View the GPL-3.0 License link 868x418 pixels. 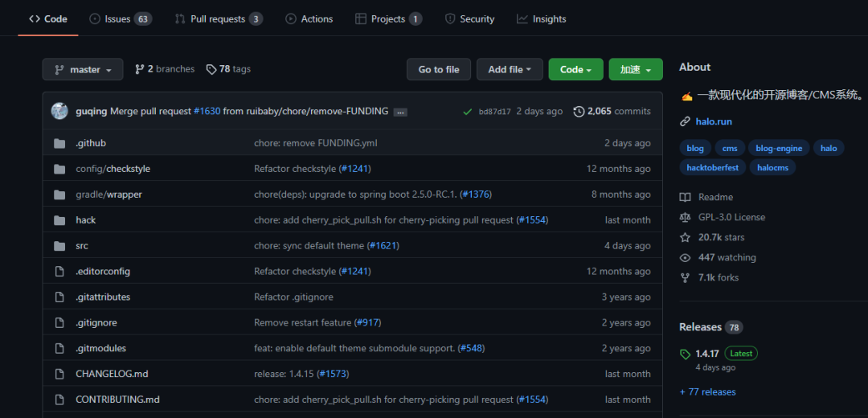[723, 217]
